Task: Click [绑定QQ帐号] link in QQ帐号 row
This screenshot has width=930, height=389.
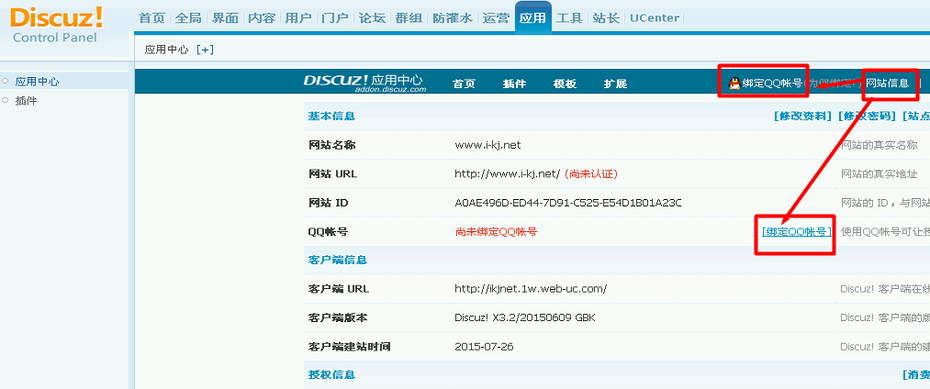Action: [x=797, y=232]
